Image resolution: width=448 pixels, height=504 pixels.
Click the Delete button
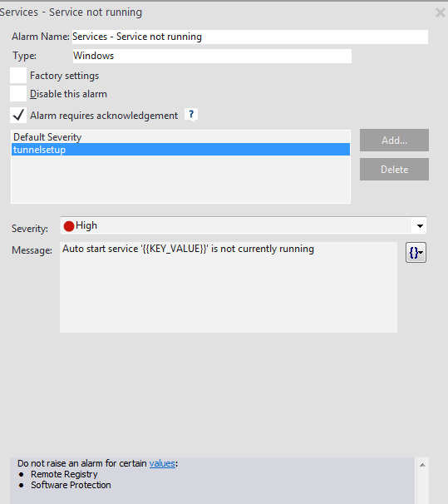(x=394, y=169)
